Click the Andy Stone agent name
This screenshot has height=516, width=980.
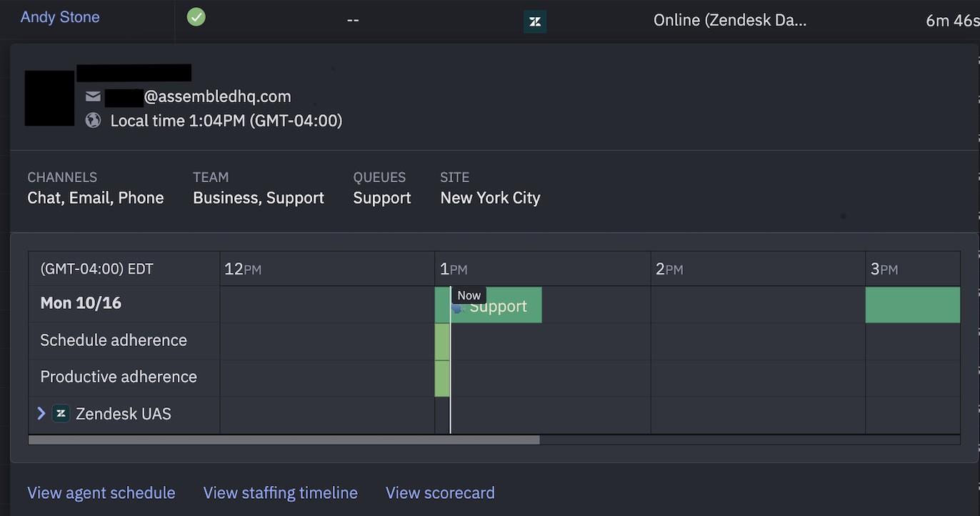(x=59, y=16)
